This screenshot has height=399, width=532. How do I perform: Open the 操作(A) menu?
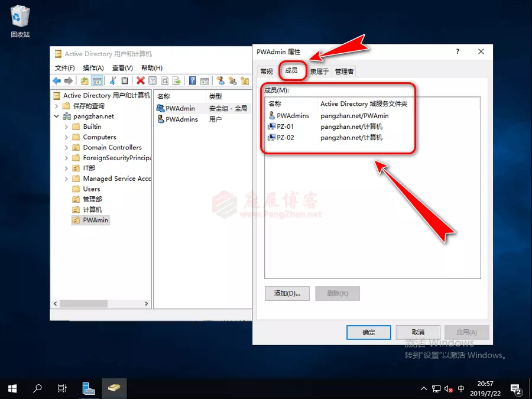pos(93,68)
